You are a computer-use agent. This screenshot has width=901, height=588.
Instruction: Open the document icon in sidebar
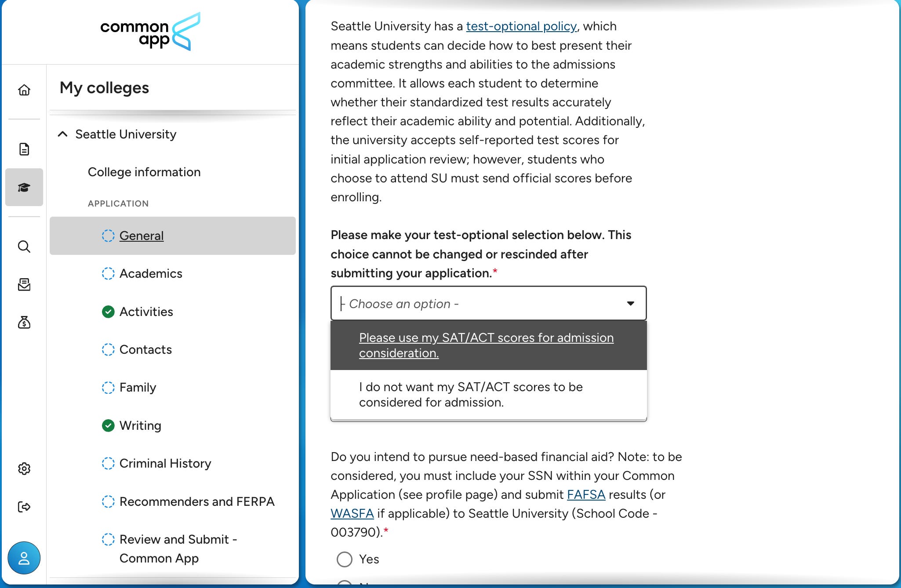tap(24, 149)
